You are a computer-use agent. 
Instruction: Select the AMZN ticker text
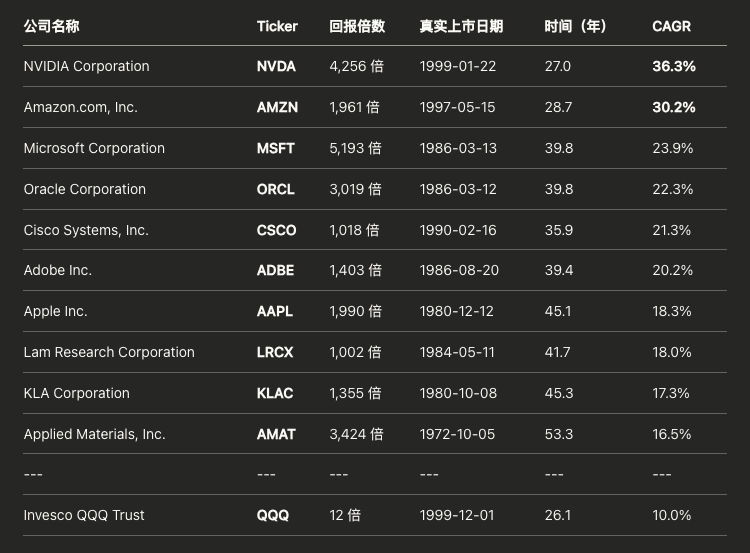tap(276, 107)
